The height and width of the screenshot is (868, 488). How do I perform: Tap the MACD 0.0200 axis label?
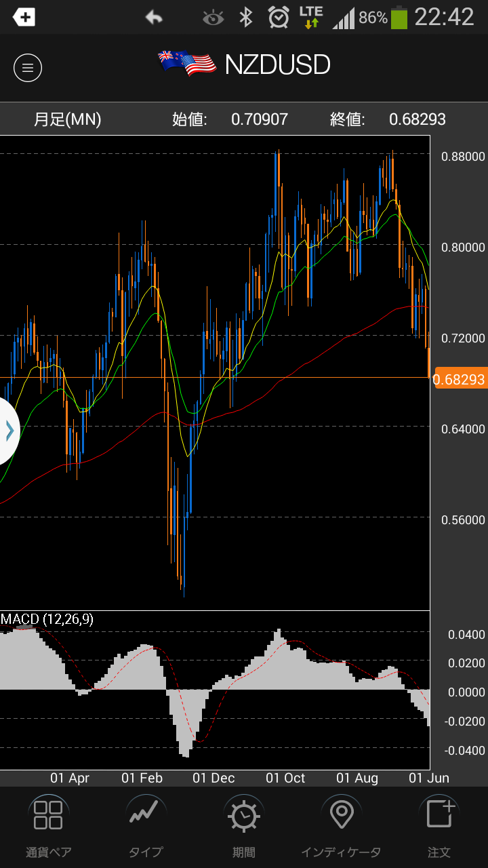pos(466,664)
